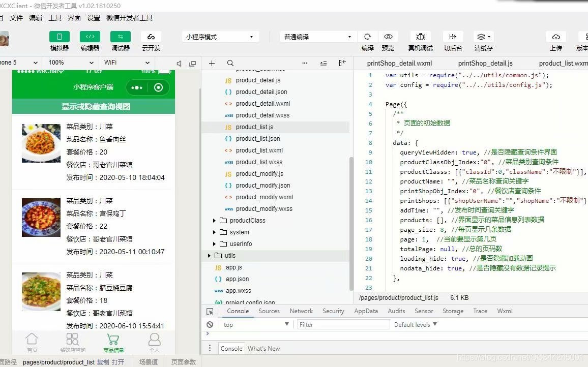
Task: Click scene value (场景值) button
Action: click(x=149, y=362)
